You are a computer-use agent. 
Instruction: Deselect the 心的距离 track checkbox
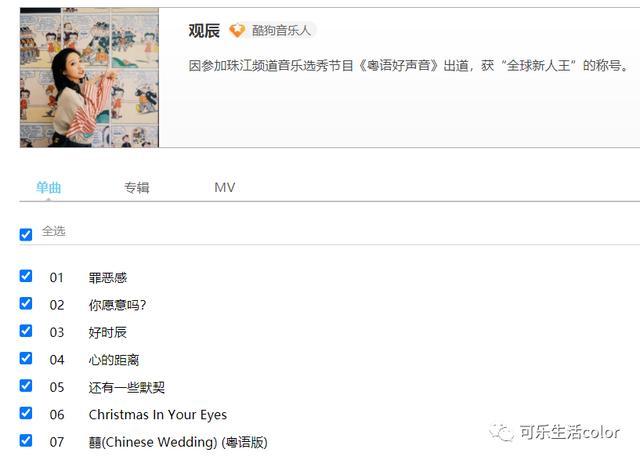coord(26,358)
